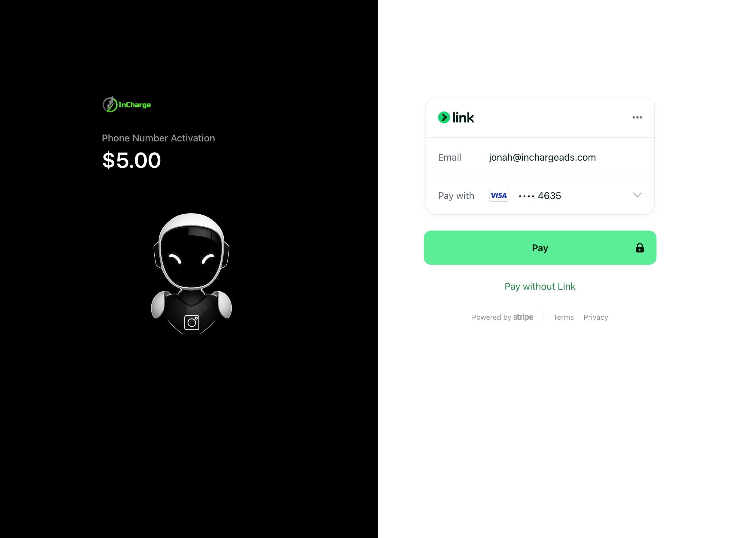Screen dimensions: 756x538
Task: Click the Powered by Stripe link
Action: point(502,317)
